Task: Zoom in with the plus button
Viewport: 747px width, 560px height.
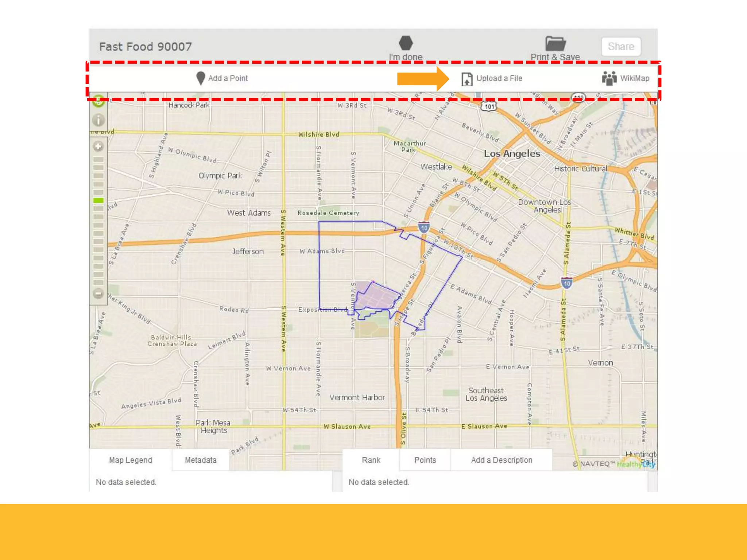Action: click(98, 147)
